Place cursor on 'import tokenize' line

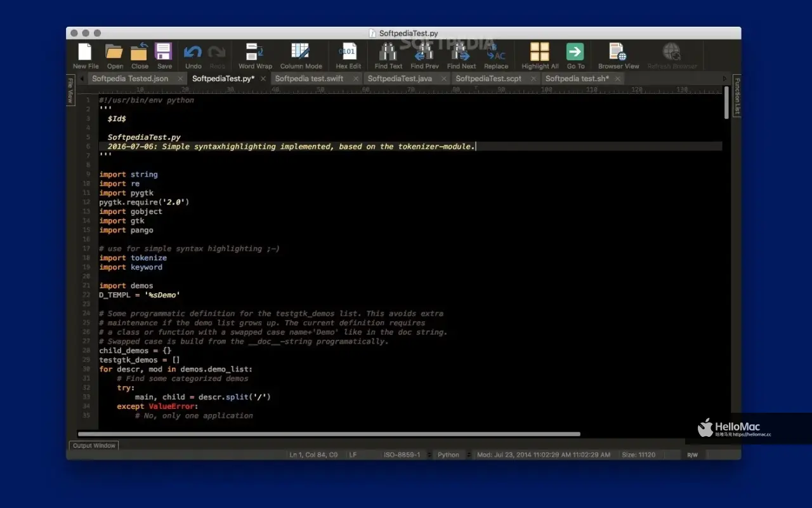133,258
